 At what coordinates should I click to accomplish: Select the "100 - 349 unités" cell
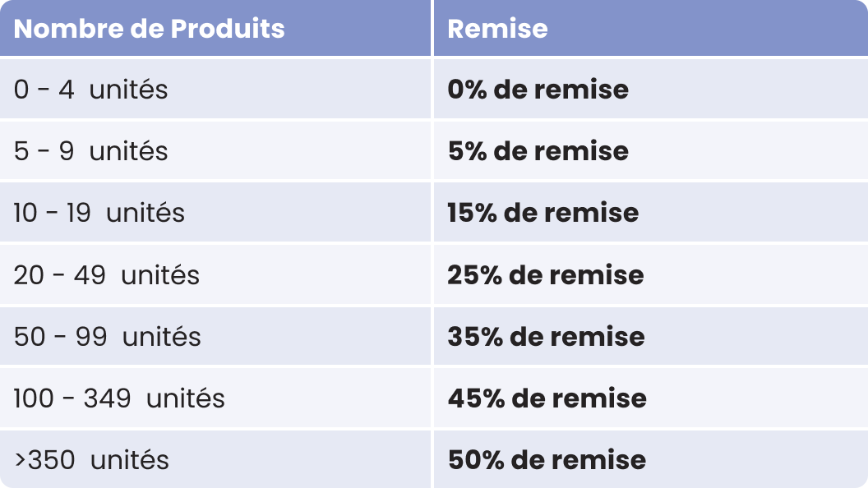[x=119, y=398]
